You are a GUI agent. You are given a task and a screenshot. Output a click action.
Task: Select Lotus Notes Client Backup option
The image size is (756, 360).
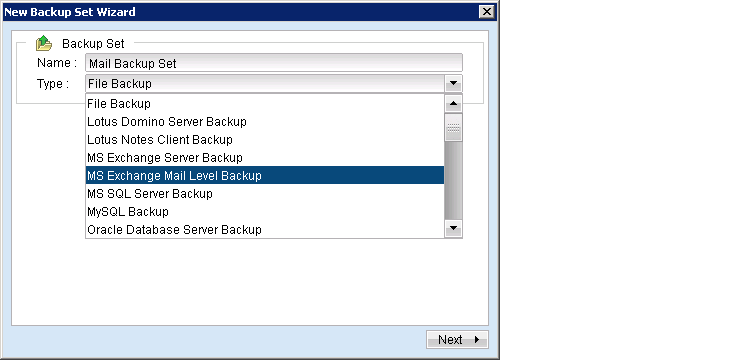pos(265,140)
